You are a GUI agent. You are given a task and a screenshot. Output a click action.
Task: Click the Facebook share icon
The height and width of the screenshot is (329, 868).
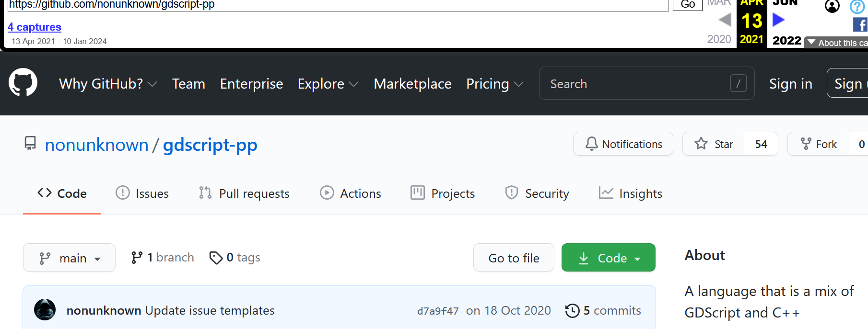[860, 24]
